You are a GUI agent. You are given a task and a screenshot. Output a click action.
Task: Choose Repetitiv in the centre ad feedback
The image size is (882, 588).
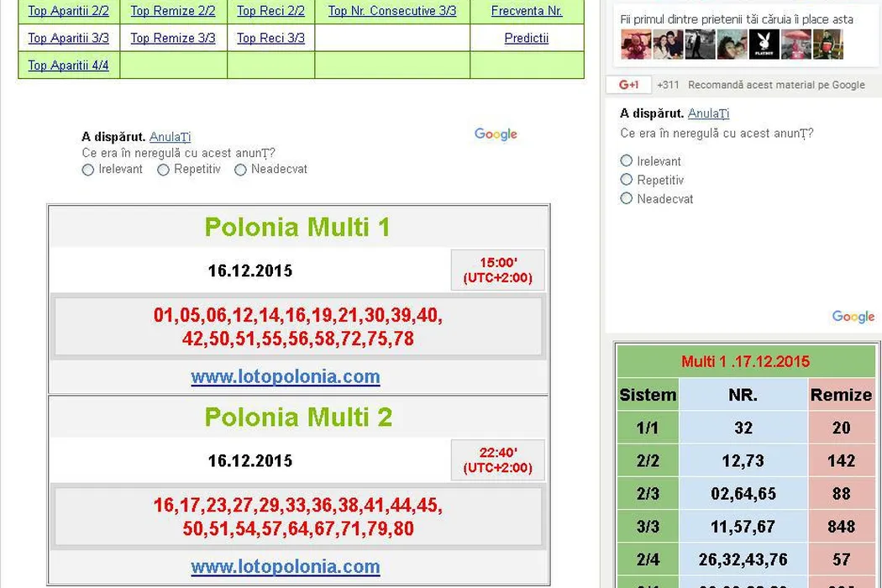coord(164,170)
